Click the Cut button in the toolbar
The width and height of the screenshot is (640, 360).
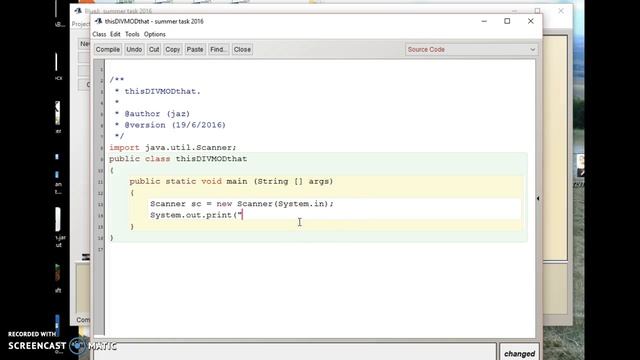pos(154,49)
